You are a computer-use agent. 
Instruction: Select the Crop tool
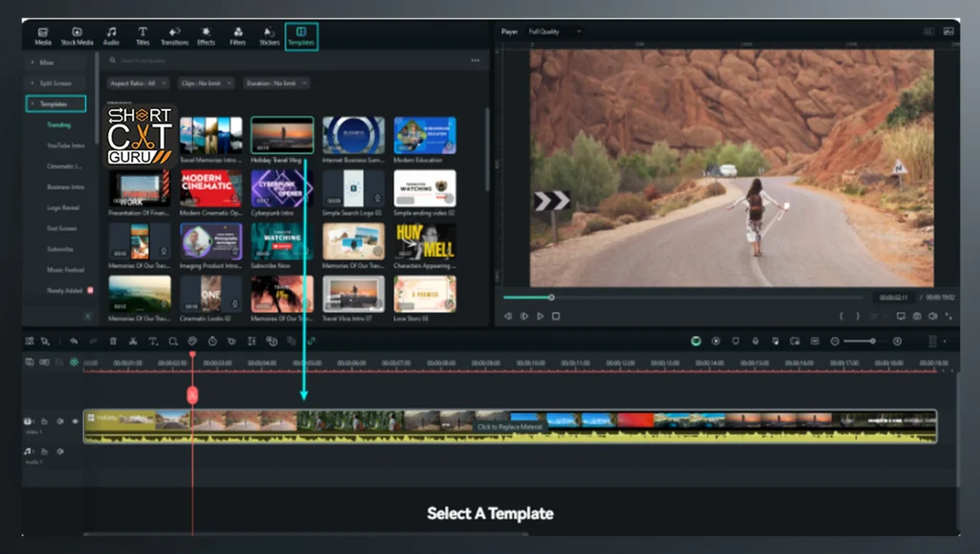click(173, 341)
